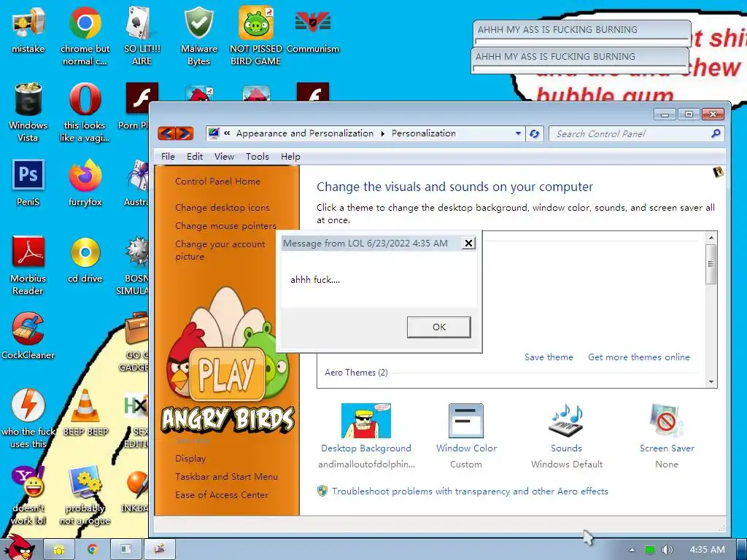Open the Tools menu

[x=258, y=157]
